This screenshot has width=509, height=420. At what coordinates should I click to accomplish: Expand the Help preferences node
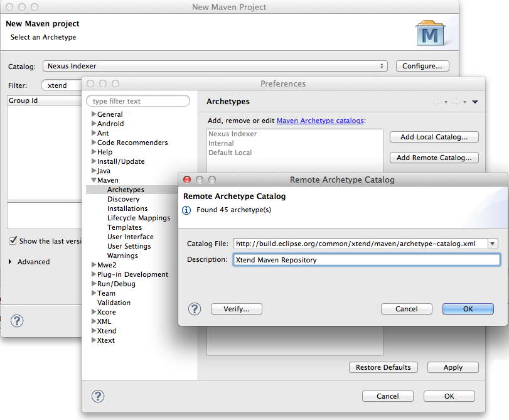point(94,152)
